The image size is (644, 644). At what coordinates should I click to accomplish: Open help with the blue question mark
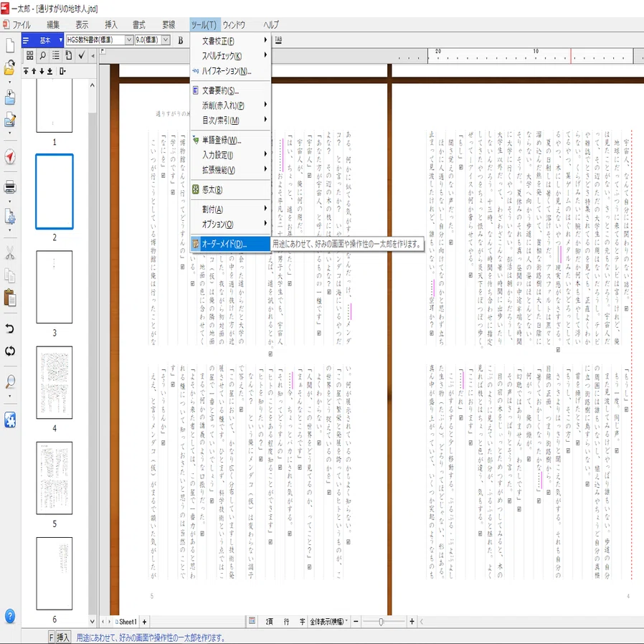coord(10,616)
